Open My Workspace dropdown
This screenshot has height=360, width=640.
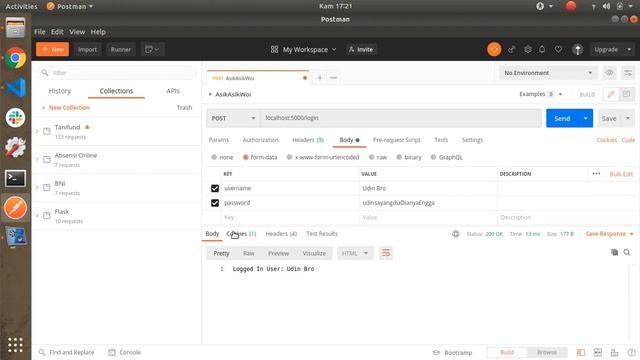303,49
